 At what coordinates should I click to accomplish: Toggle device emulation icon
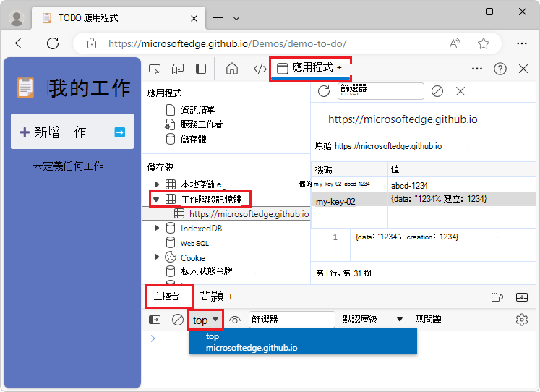pyautogui.click(x=178, y=69)
